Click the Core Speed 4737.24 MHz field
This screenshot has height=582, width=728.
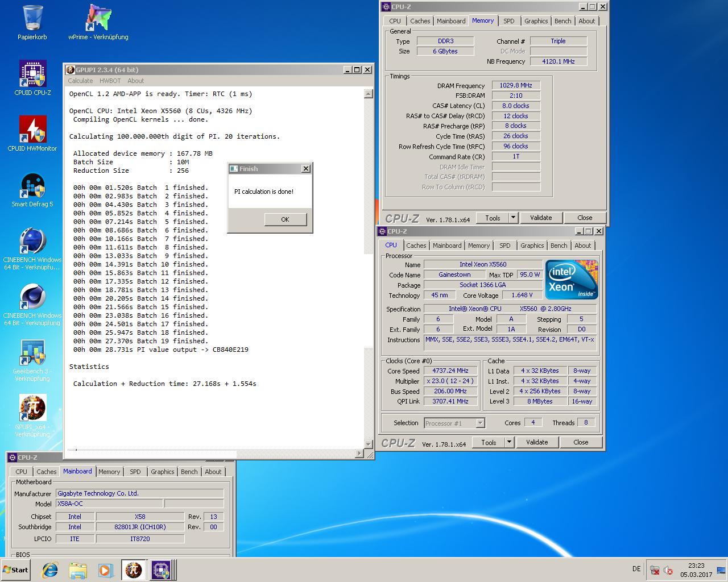(x=450, y=371)
